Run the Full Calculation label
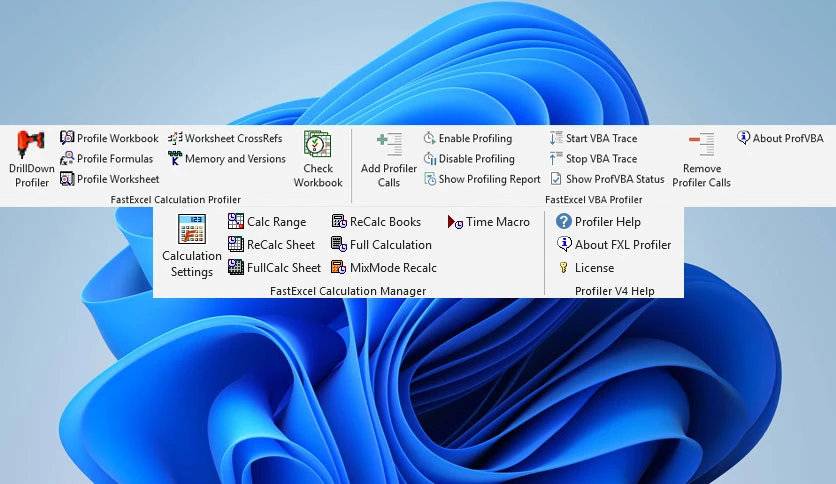836x484 pixels. pyautogui.click(x=390, y=245)
